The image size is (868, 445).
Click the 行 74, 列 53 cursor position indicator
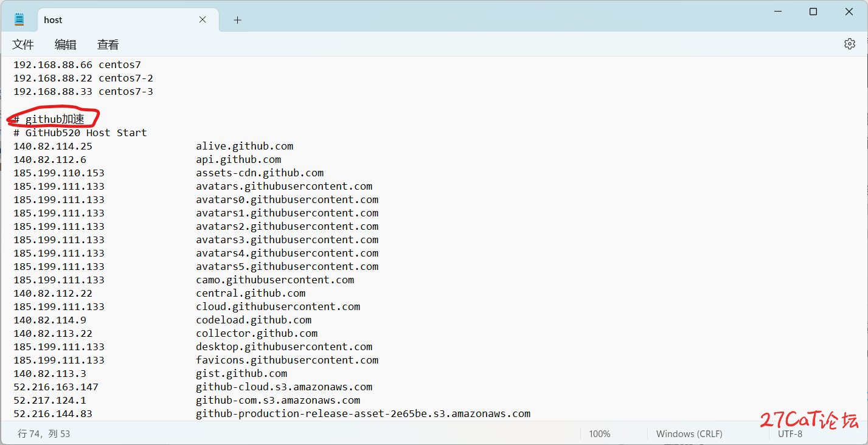(x=44, y=434)
